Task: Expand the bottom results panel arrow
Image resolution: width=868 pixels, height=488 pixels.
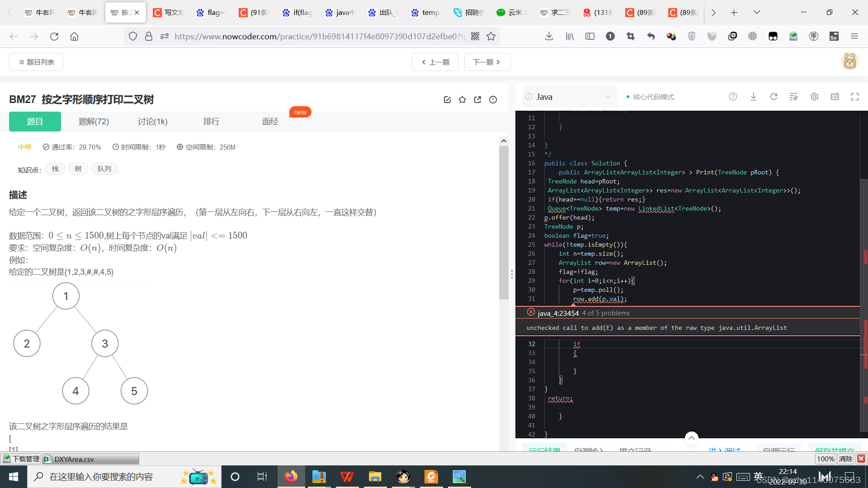Action: (691, 438)
